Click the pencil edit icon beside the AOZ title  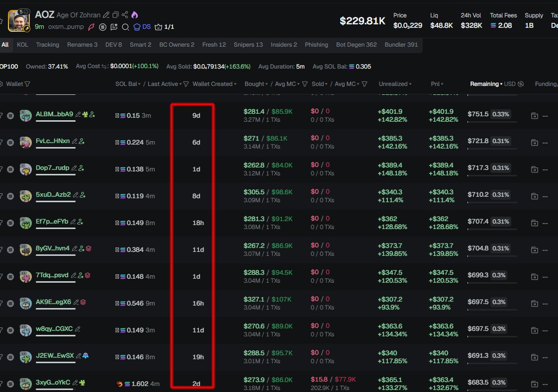[x=106, y=15]
